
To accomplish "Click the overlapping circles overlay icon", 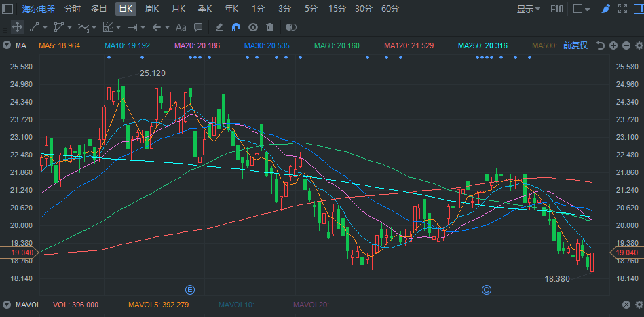I will tap(291, 28).
